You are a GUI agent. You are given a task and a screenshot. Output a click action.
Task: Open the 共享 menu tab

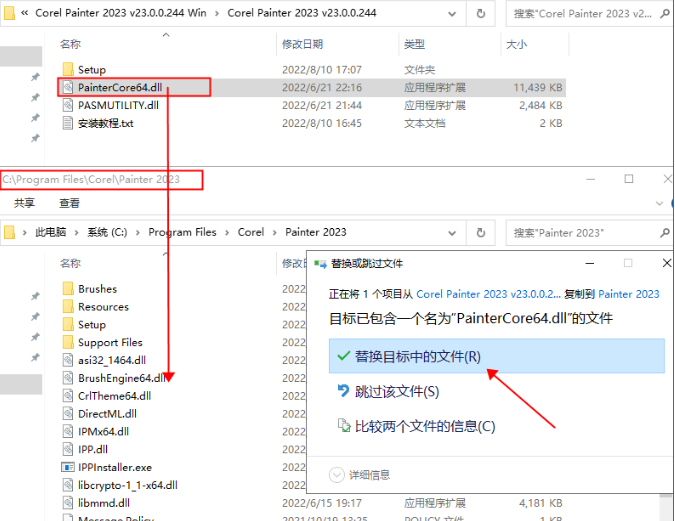(24, 203)
